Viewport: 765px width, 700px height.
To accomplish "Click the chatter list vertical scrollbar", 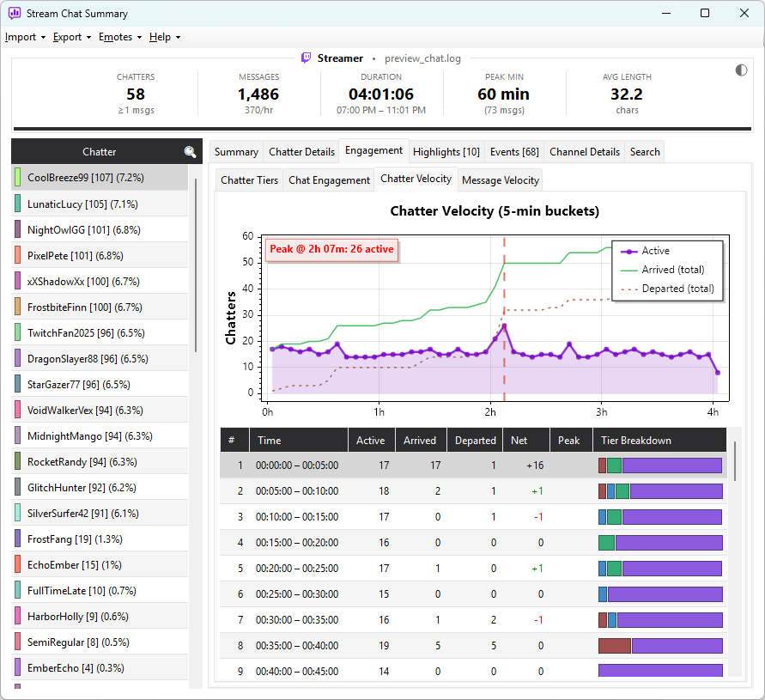I will coord(196,265).
